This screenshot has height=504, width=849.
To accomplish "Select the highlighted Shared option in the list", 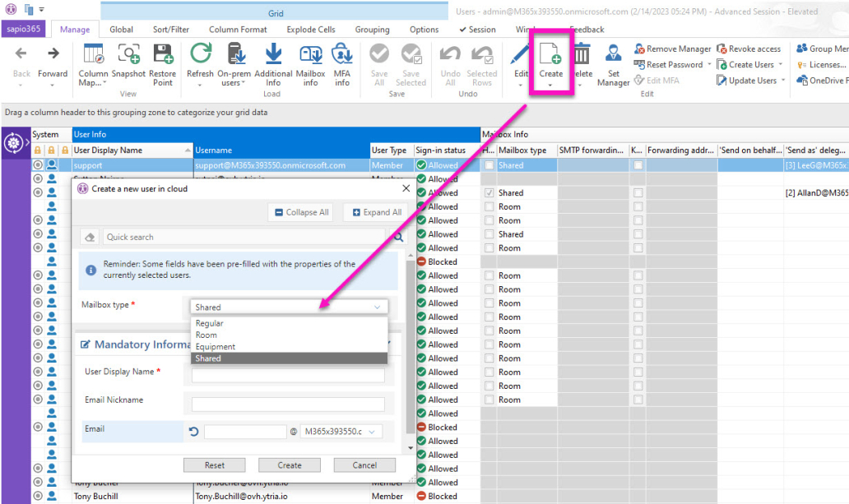I will 289,358.
